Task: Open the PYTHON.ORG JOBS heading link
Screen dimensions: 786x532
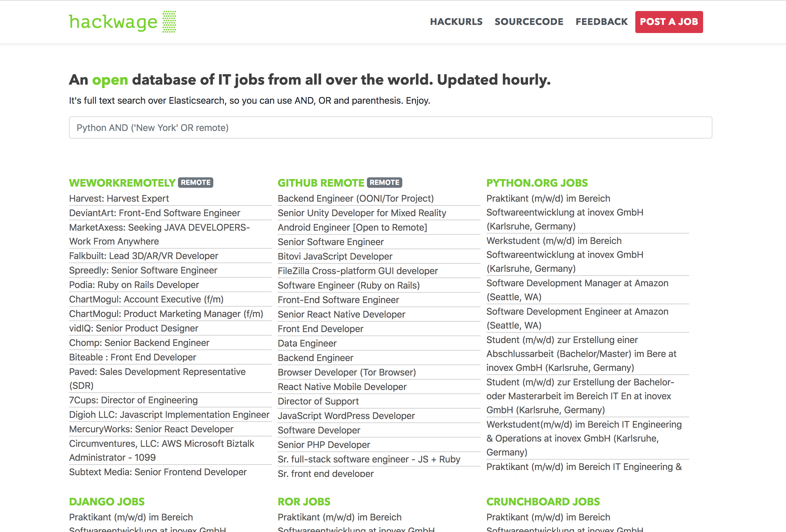Action: pos(537,183)
